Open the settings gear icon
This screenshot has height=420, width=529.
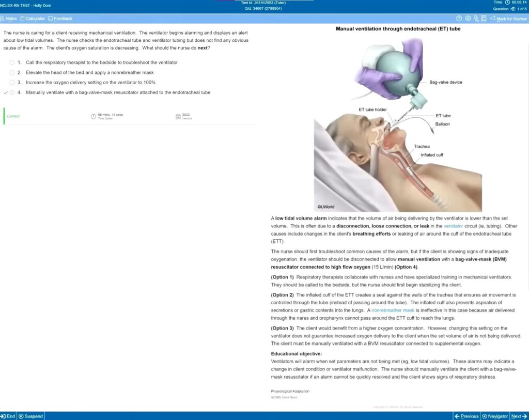point(468,19)
